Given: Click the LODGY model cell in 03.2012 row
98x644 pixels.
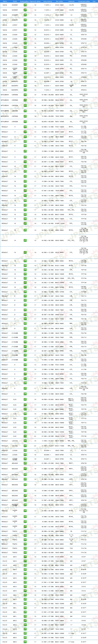Looking at the screenshot, I should 15,30.
